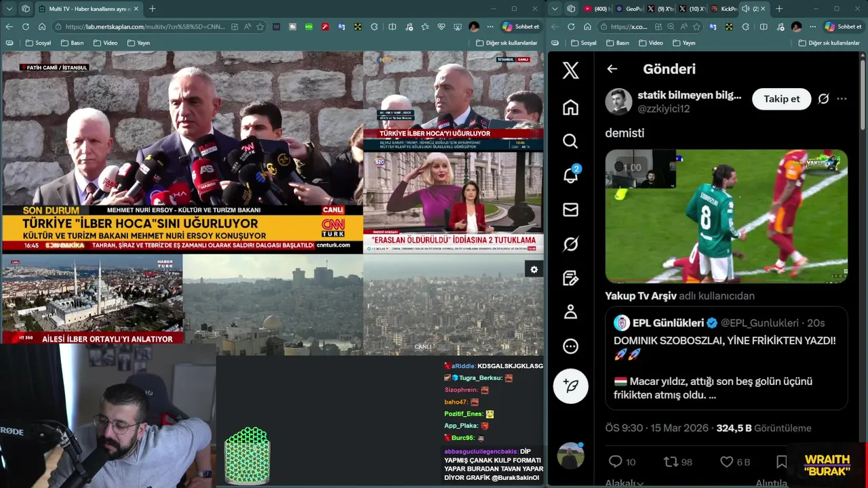868x488 pixels.
Task: Favorite the Multi TV page with star
Action: click(260, 26)
